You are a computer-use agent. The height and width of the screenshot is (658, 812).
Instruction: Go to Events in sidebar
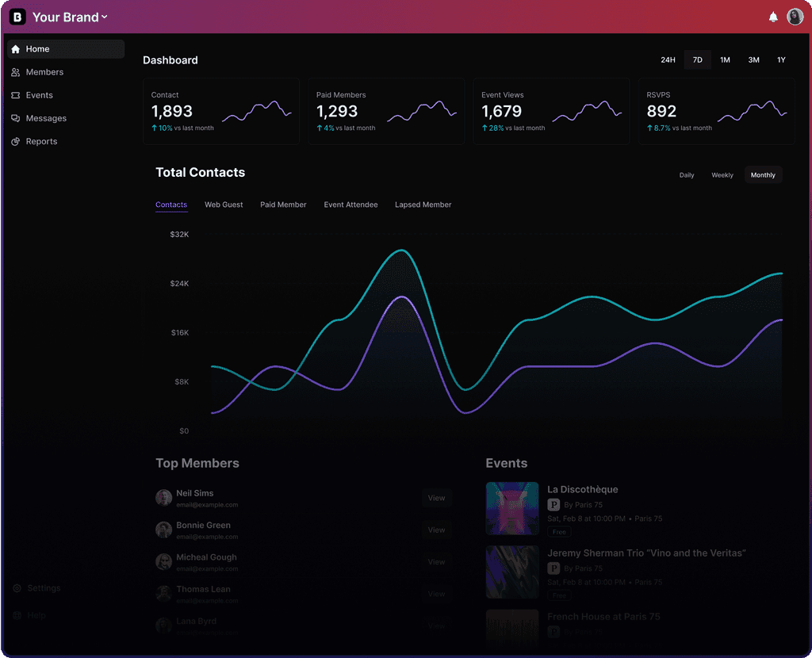(40, 95)
